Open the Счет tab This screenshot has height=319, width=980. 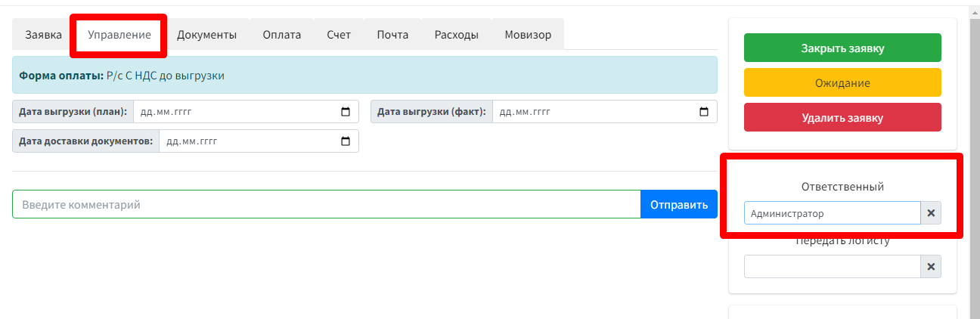[x=339, y=34]
